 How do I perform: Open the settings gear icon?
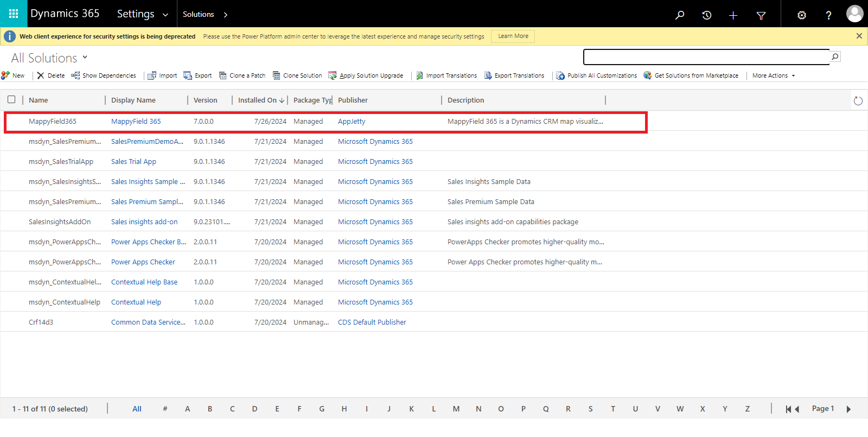pos(802,15)
